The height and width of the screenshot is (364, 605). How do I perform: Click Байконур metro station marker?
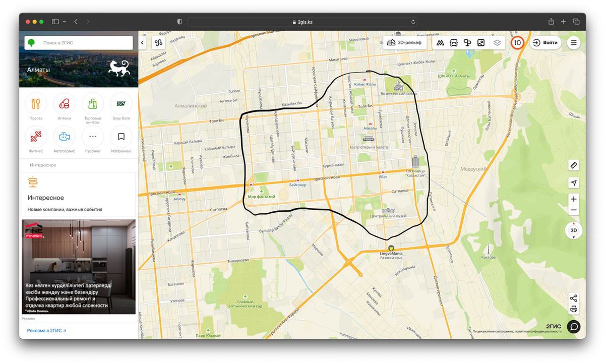pyautogui.click(x=297, y=180)
